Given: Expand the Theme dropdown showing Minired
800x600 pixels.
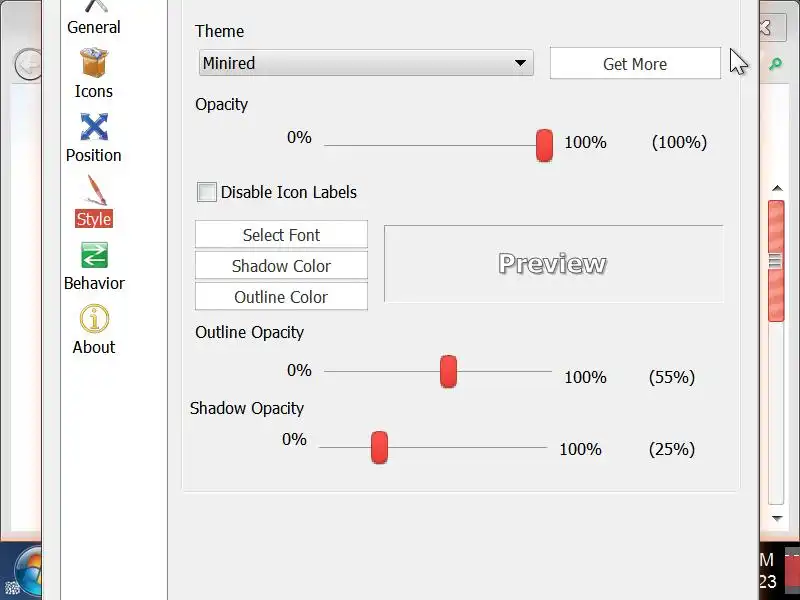Looking at the screenshot, I should tap(365, 63).
